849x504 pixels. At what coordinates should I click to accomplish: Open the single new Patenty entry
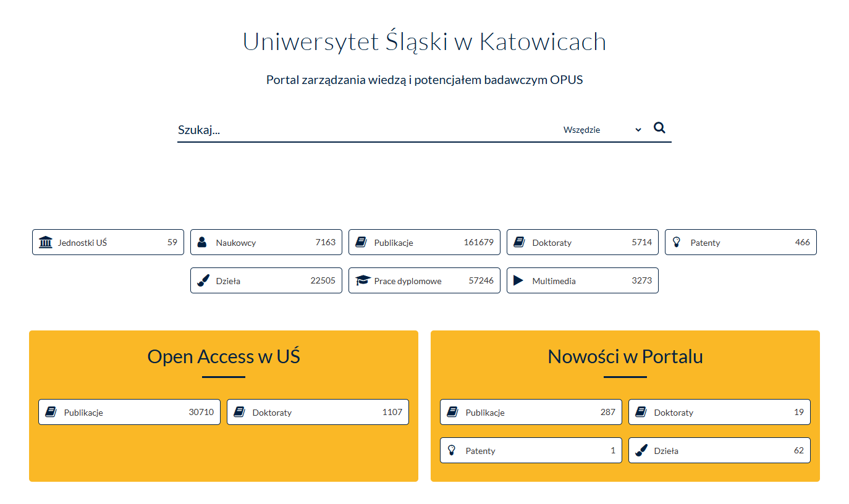pos(531,450)
